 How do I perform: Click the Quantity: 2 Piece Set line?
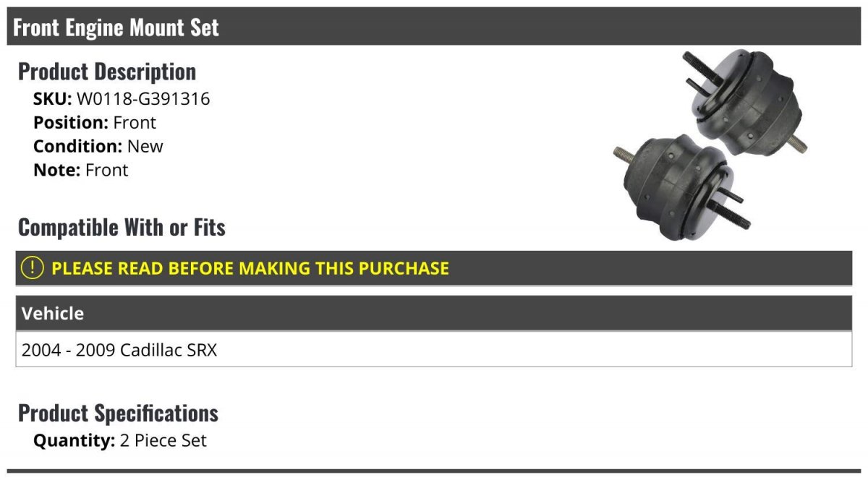tap(120, 440)
